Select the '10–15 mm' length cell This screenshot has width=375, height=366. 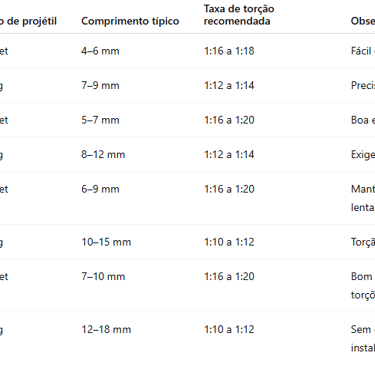point(106,242)
